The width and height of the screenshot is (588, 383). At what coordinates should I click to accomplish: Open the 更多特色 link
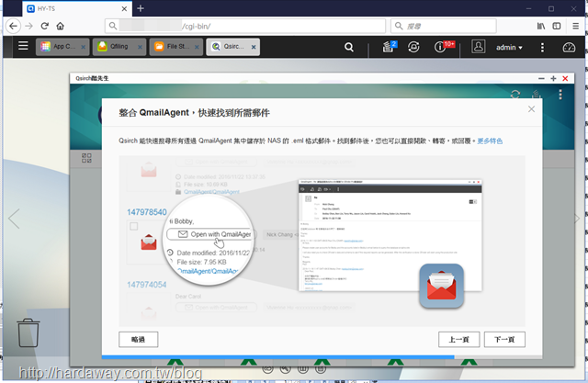click(490, 141)
